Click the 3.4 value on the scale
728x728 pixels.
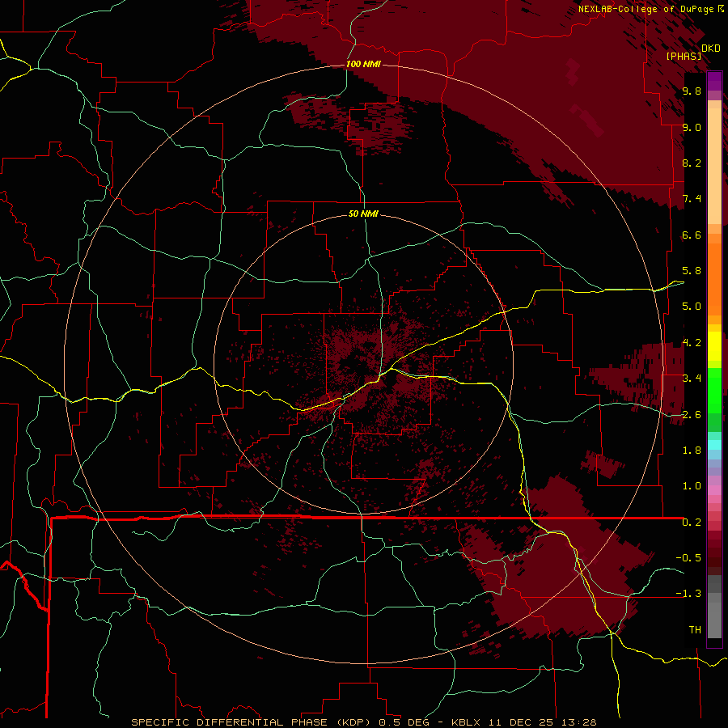tap(692, 379)
